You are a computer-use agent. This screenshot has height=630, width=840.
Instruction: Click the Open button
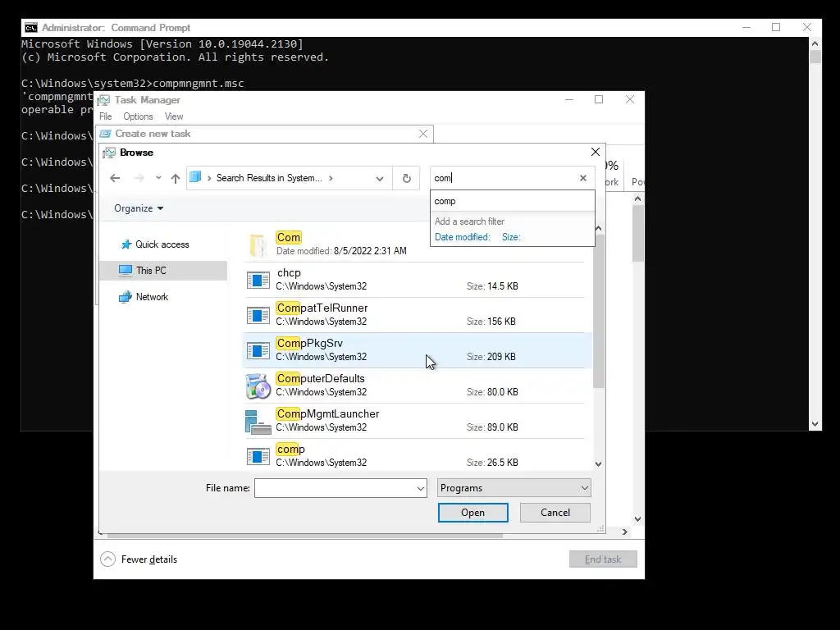472,513
